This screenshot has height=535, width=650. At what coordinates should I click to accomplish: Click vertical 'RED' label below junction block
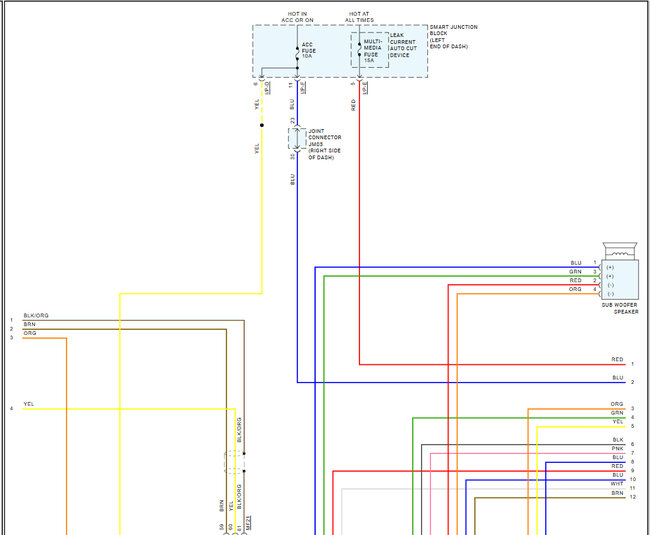tap(353, 105)
